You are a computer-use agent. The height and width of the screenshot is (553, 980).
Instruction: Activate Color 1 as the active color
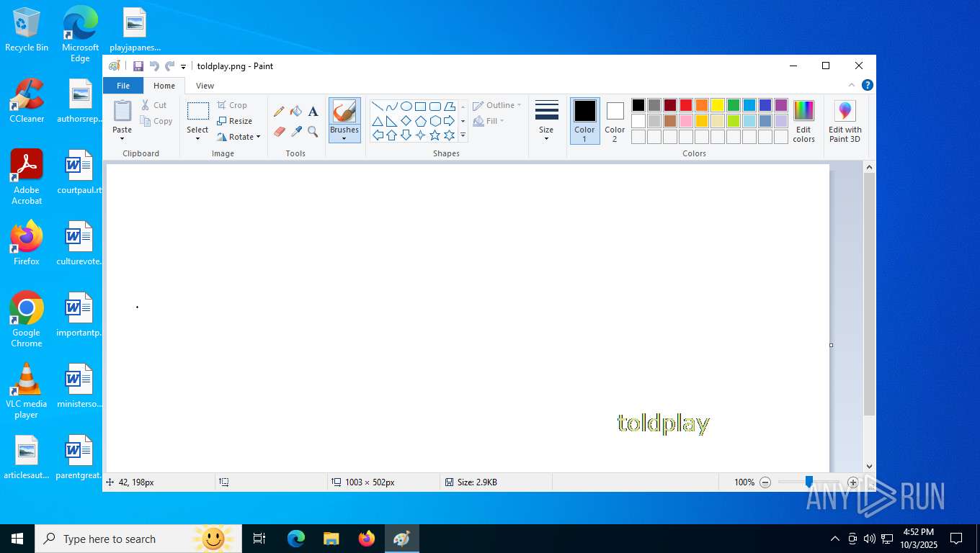(584, 121)
